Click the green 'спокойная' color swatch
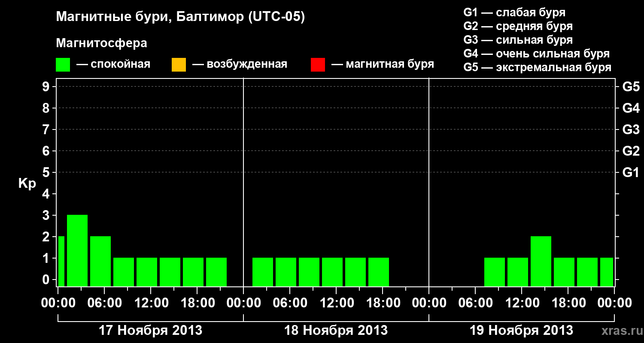This screenshot has height=343, width=644. tap(63, 65)
